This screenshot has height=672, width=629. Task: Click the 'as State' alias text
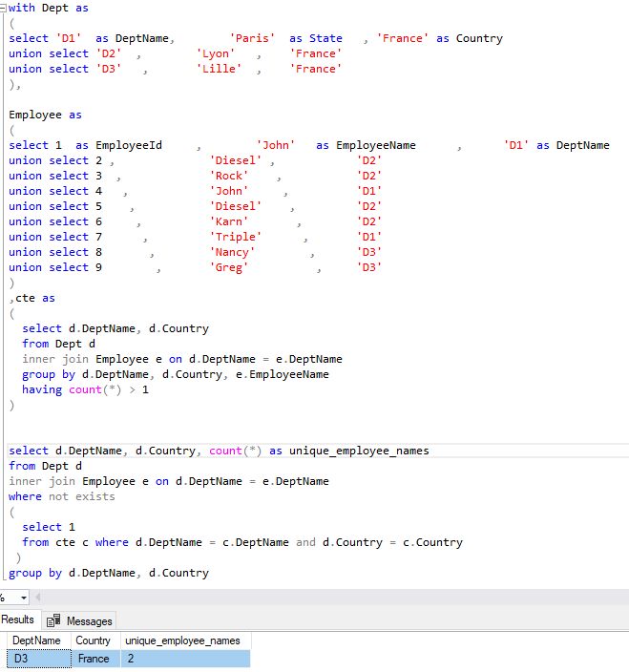316,38
